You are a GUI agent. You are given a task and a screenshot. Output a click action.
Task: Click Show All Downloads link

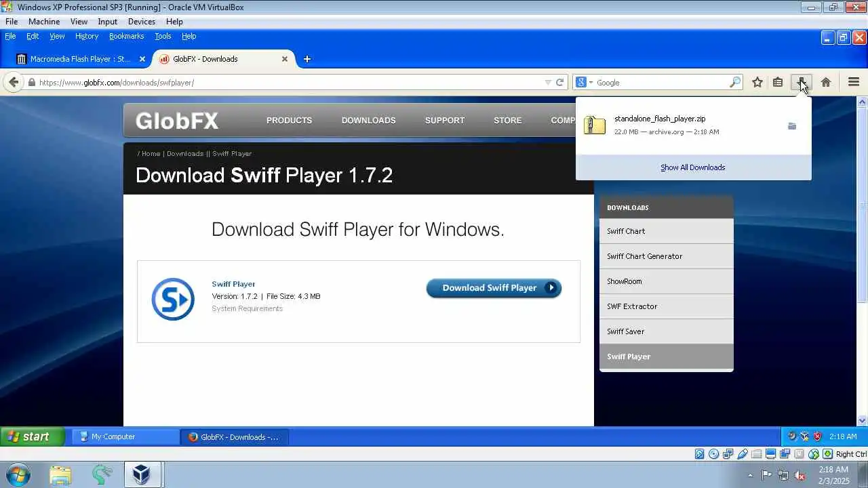pyautogui.click(x=693, y=167)
